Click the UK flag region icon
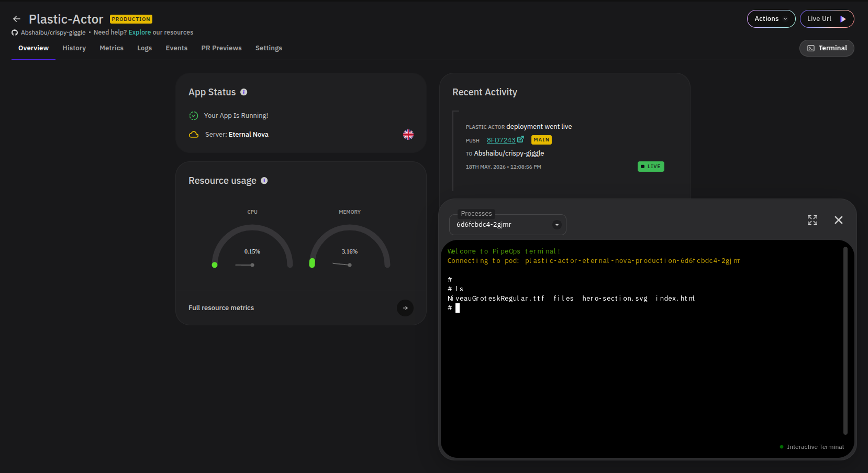 (x=408, y=135)
